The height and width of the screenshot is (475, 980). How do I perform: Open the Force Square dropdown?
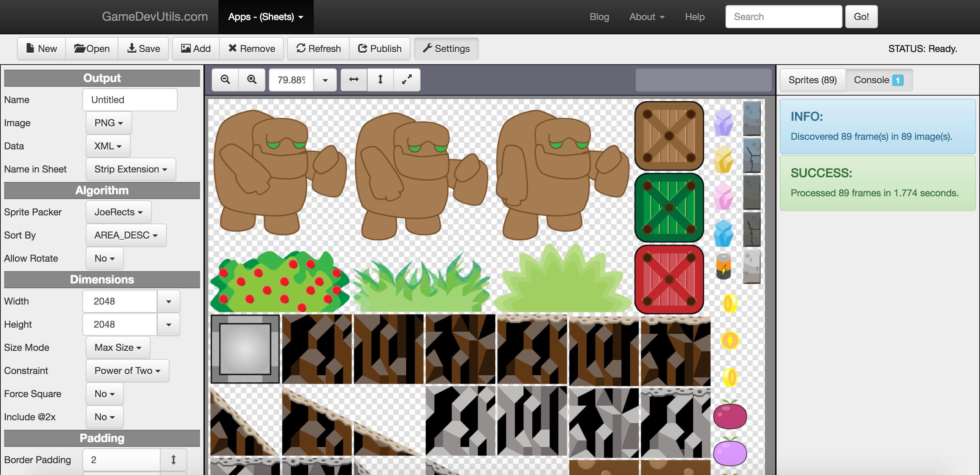pos(105,394)
